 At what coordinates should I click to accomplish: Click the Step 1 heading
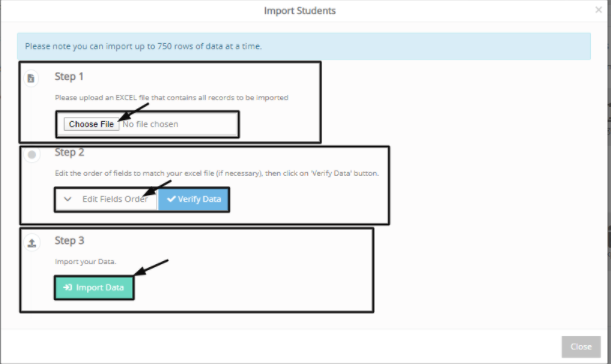[x=69, y=76]
